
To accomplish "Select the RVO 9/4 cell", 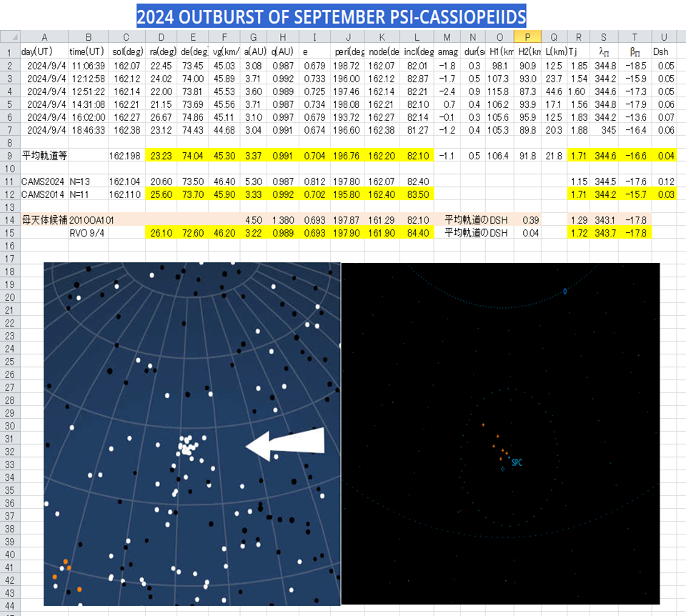I will click(x=88, y=232).
